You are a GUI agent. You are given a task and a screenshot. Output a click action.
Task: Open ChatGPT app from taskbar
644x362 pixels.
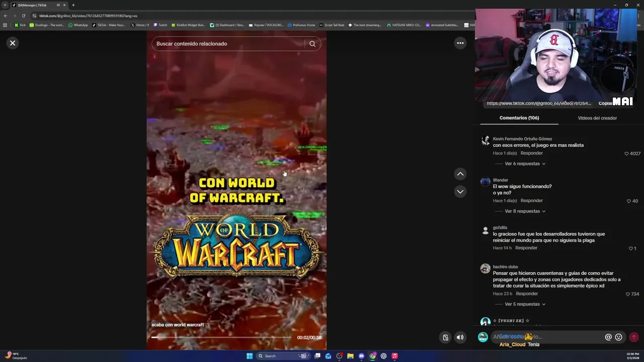click(383, 356)
